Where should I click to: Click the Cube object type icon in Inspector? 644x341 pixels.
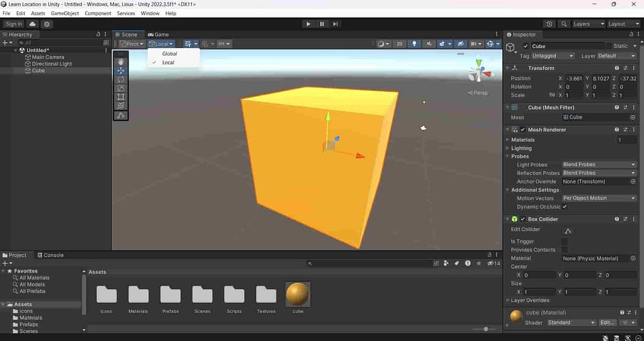511,47
